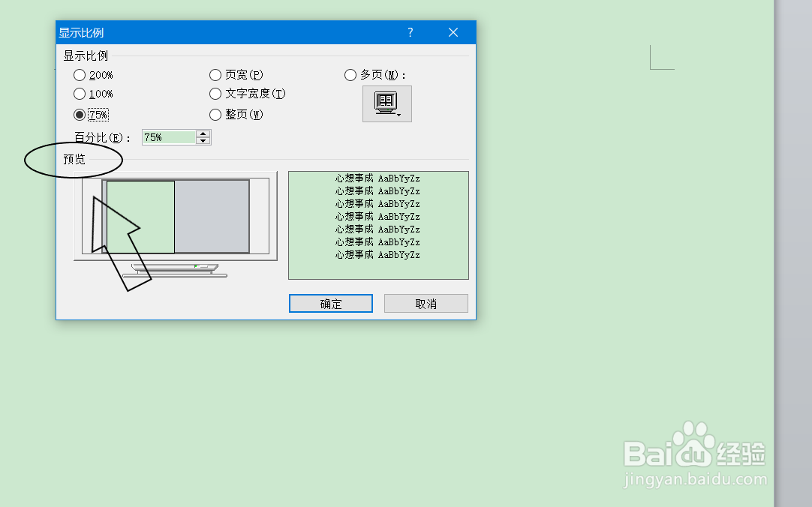Confirm zoom settings with the 确定 button
This screenshot has height=507, width=812.
pyautogui.click(x=330, y=303)
